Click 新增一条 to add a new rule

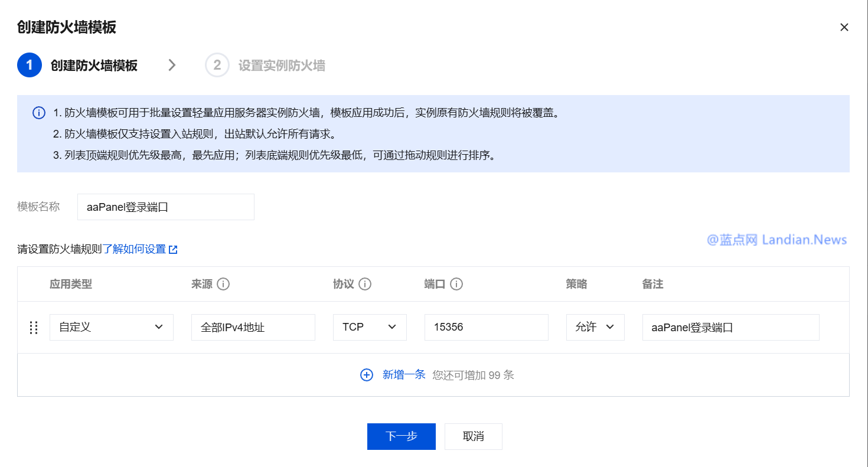point(404,374)
